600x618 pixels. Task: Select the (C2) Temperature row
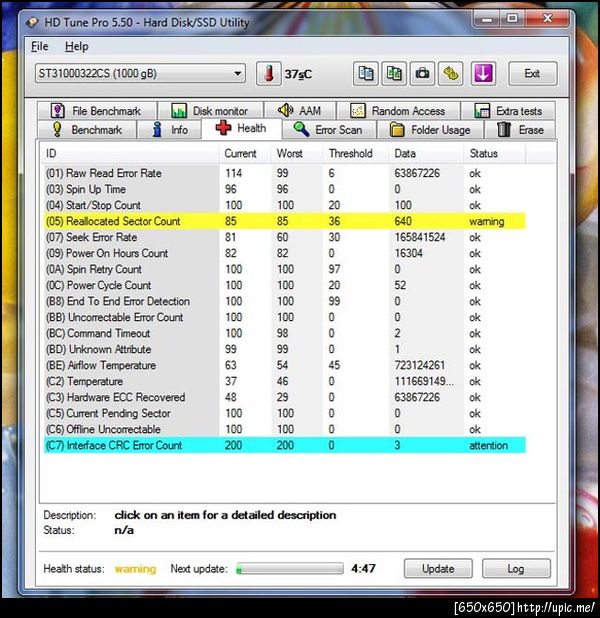[284, 382]
